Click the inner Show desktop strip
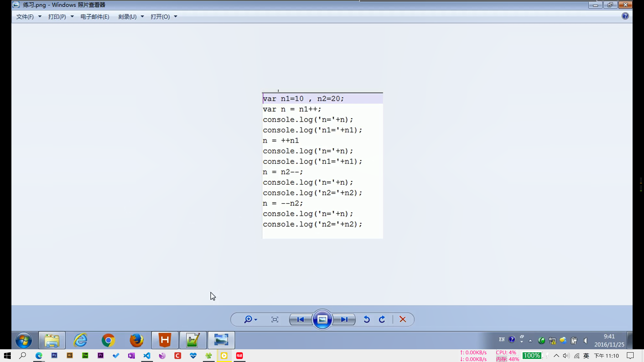The image size is (644, 362). click(630, 341)
